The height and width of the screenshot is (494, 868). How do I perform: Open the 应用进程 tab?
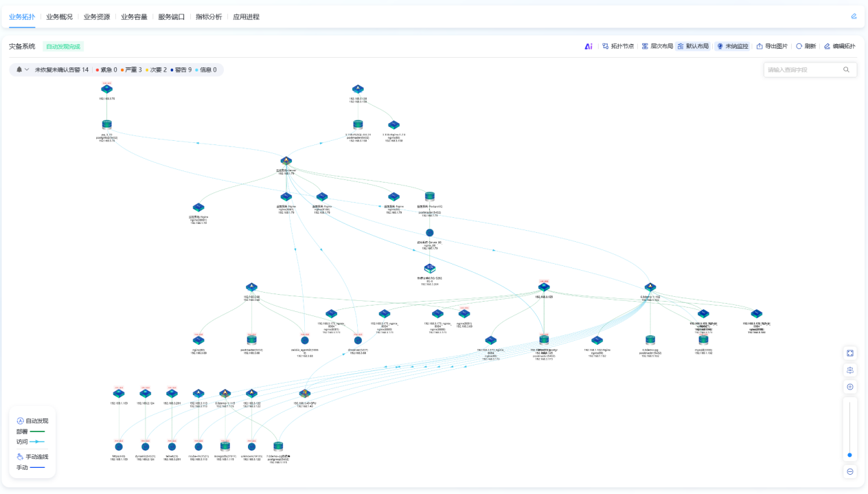(246, 16)
